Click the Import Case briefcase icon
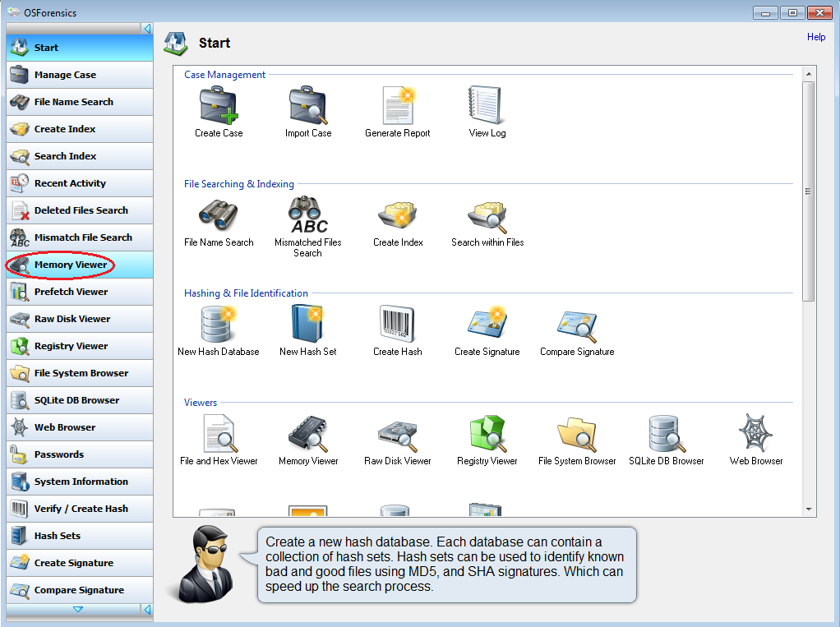The height and width of the screenshot is (627, 840). click(x=308, y=106)
